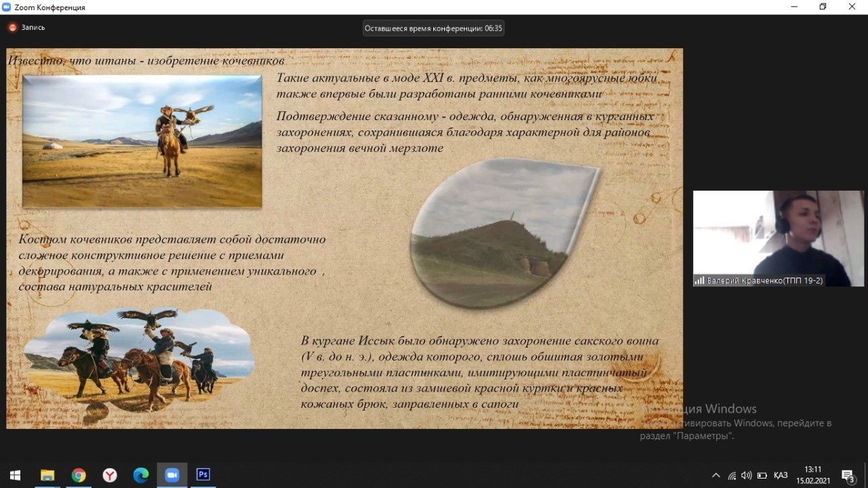The image size is (868, 488).
Task: Expand the hidden system tray icons
Action: [715, 475]
